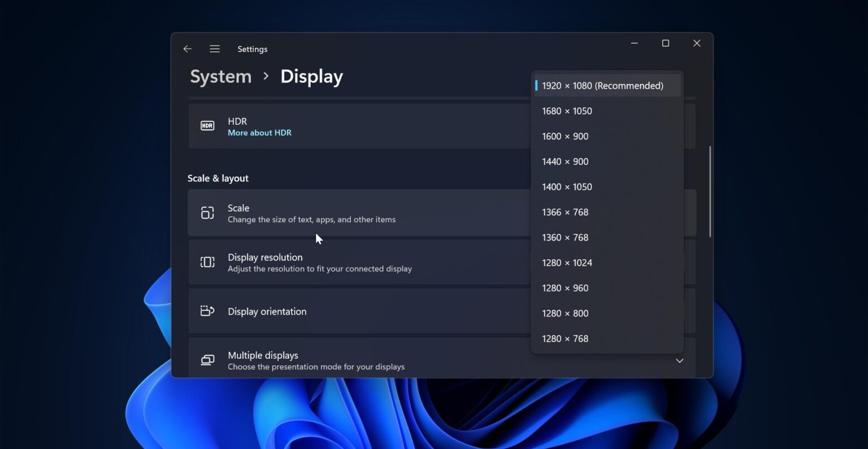This screenshot has width=868, height=449.
Task: Click the Display breadcrumb label
Action: [311, 76]
